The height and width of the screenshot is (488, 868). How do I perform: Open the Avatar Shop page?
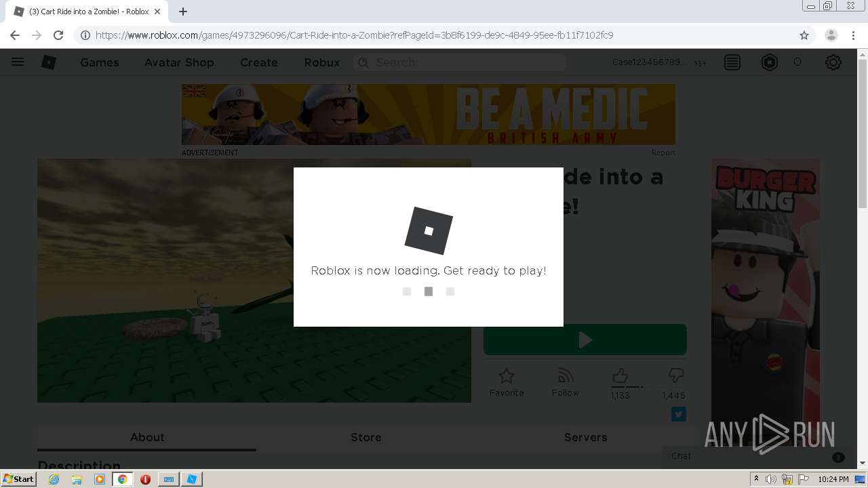tap(179, 62)
